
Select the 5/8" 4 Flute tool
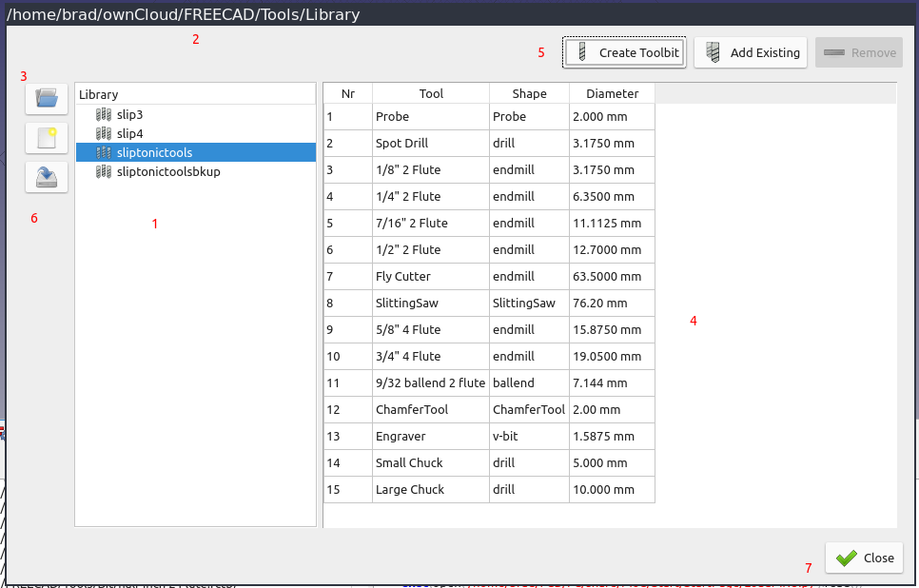[x=431, y=330]
